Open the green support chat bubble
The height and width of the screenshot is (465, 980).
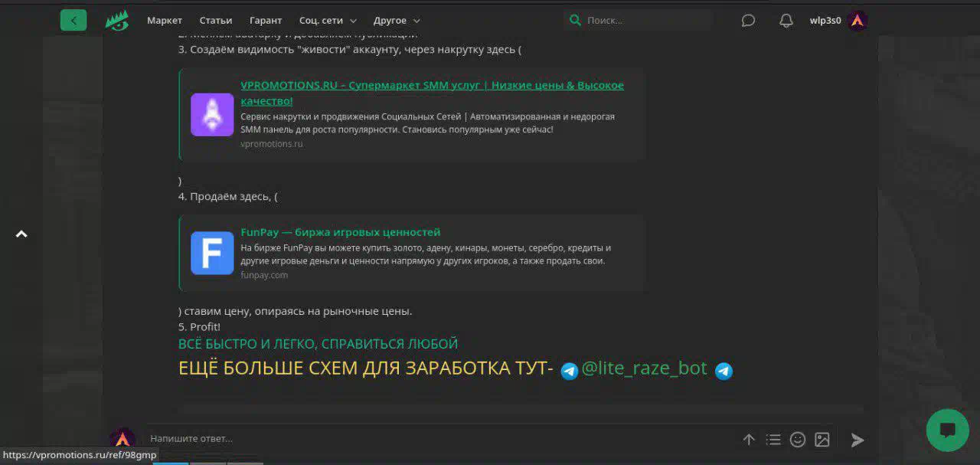point(947,430)
